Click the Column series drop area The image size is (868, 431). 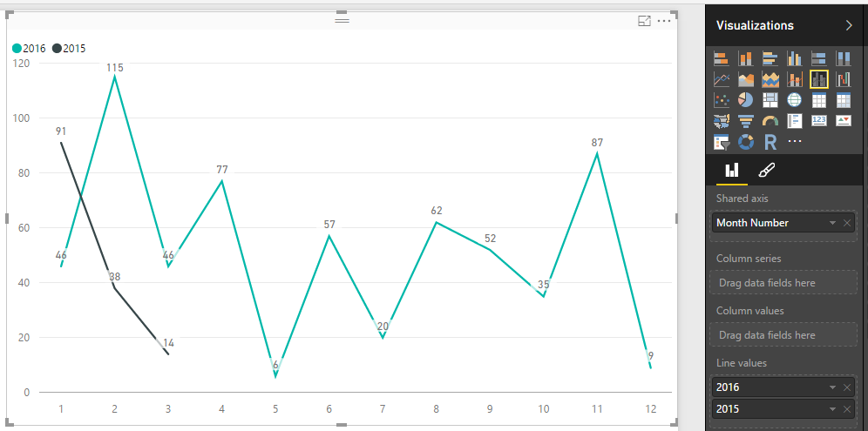click(x=783, y=283)
